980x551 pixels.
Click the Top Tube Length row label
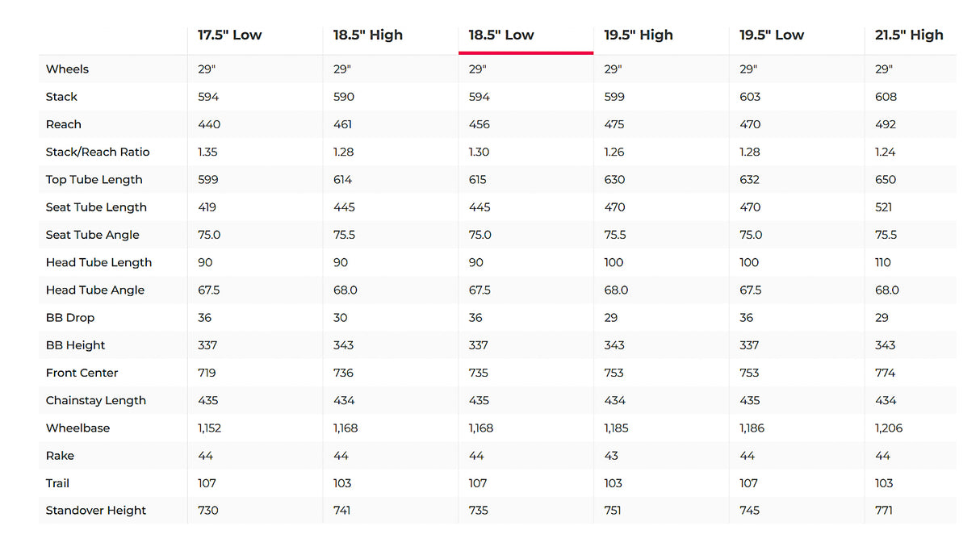tap(94, 180)
